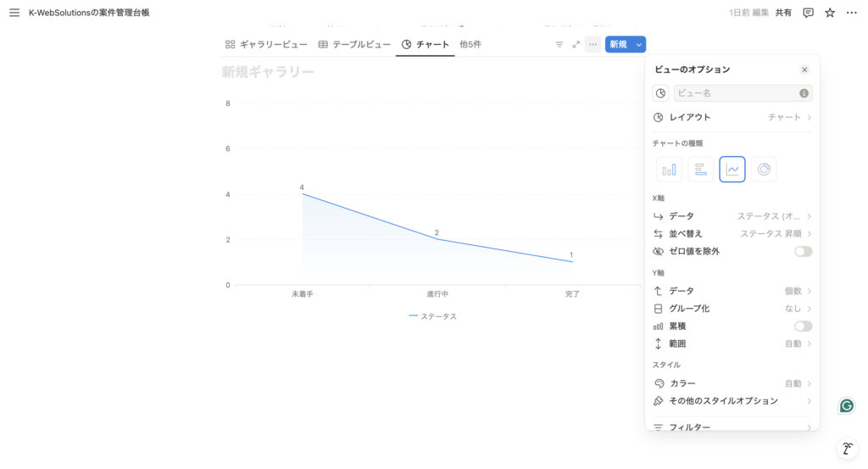Select the vertical bar chart type

(669, 170)
